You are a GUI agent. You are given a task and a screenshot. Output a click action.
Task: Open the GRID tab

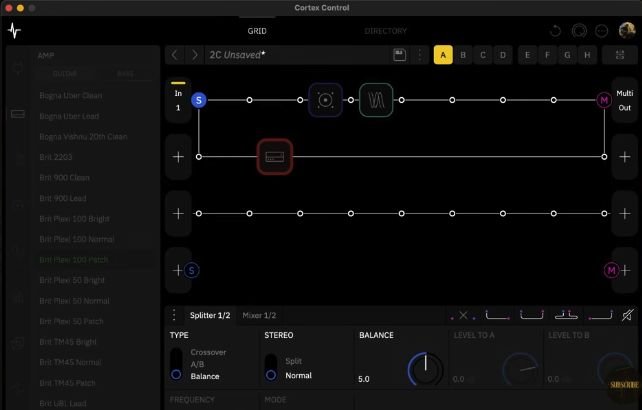pos(257,31)
